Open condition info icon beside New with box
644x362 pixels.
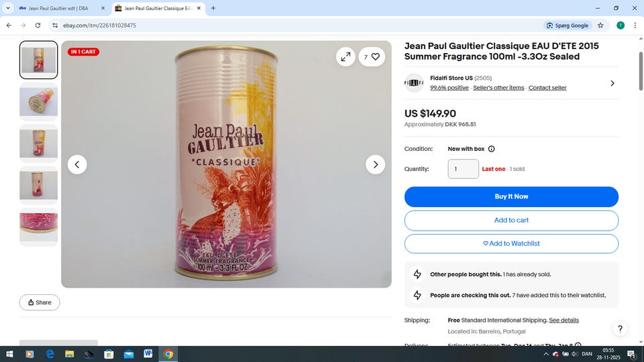[x=491, y=149]
